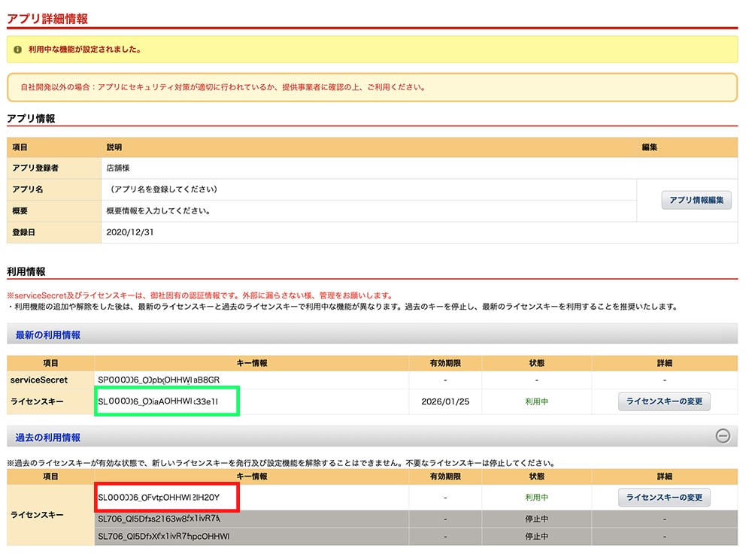Click the 店舗様 registrant value

119,168
